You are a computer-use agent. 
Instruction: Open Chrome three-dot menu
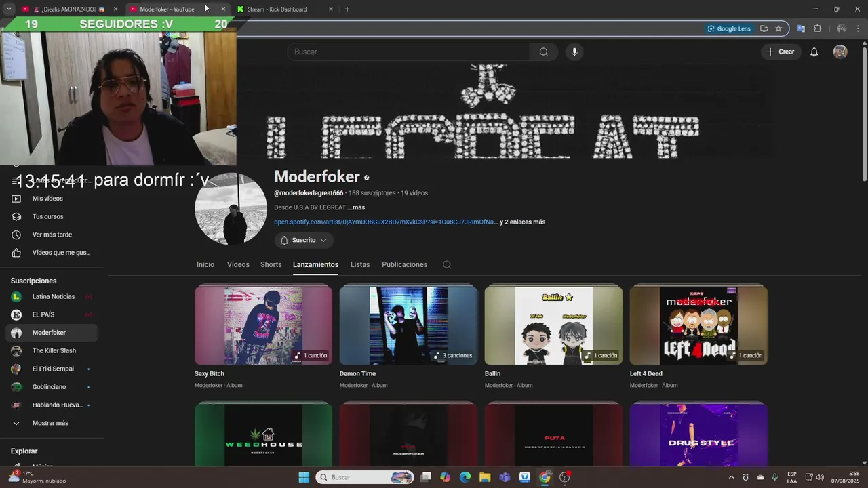[x=859, y=28]
